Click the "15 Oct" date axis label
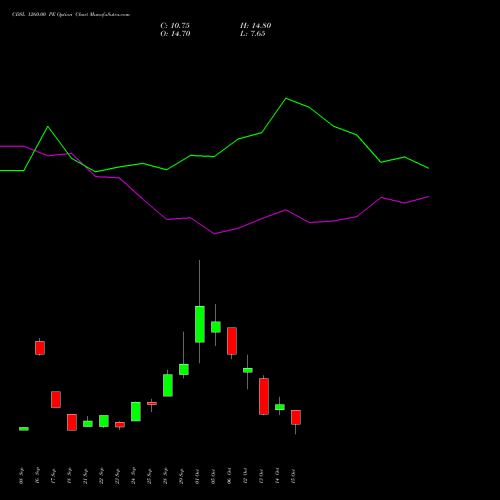Viewport: 500px width, 500px height. tap(293, 476)
